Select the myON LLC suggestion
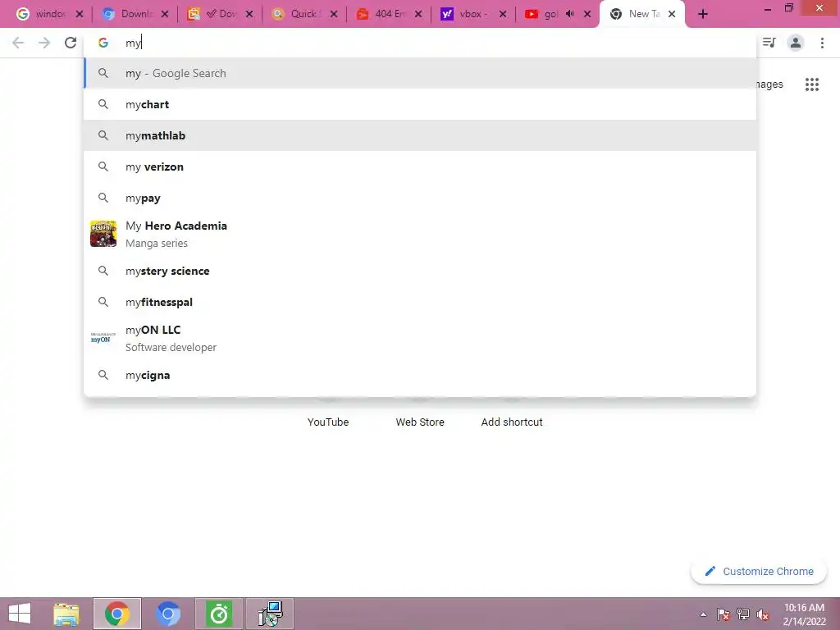Image resolution: width=840 pixels, height=630 pixels. (x=420, y=338)
